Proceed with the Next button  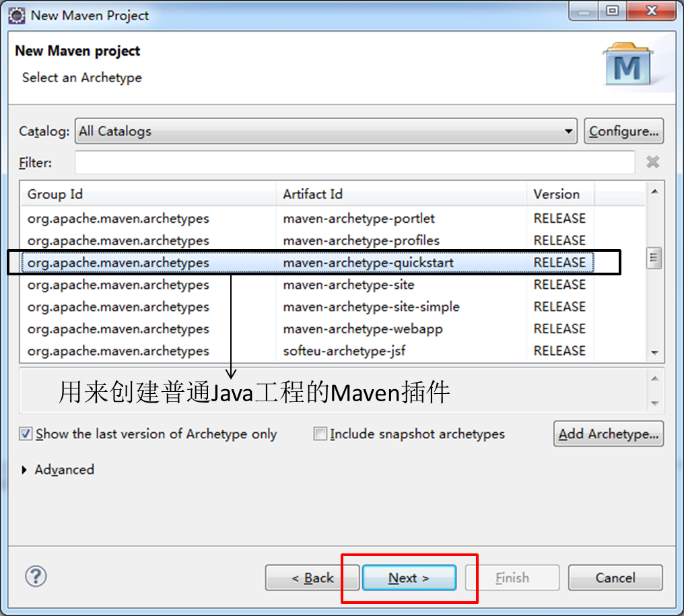[x=409, y=578]
